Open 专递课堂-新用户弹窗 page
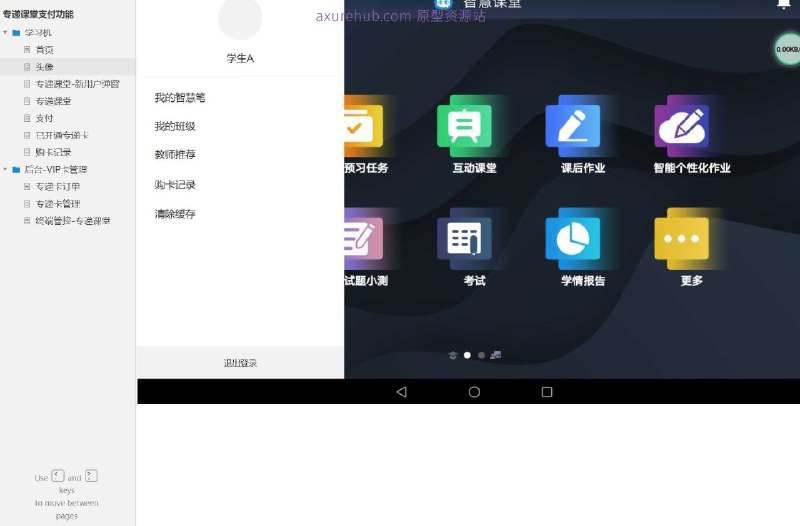 [77, 84]
